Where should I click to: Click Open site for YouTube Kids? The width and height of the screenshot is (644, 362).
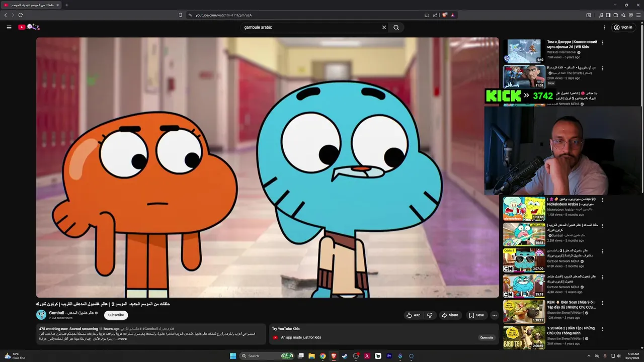coord(487,337)
